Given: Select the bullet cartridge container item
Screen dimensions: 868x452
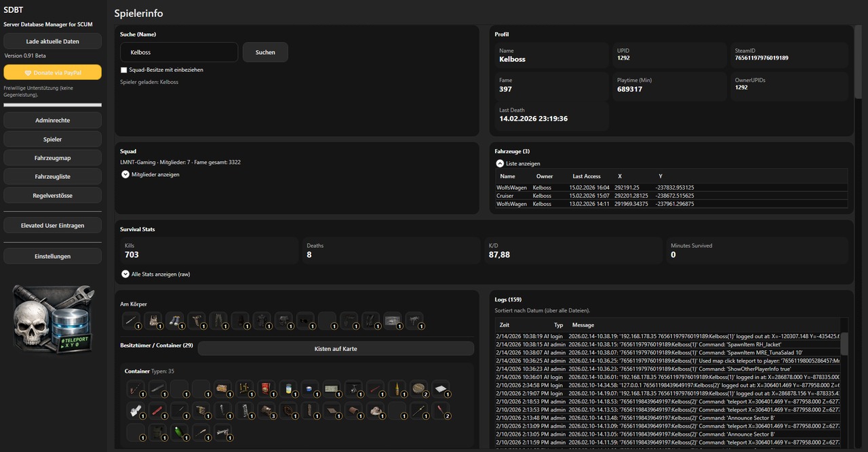Looking at the screenshot, I should [397, 389].
